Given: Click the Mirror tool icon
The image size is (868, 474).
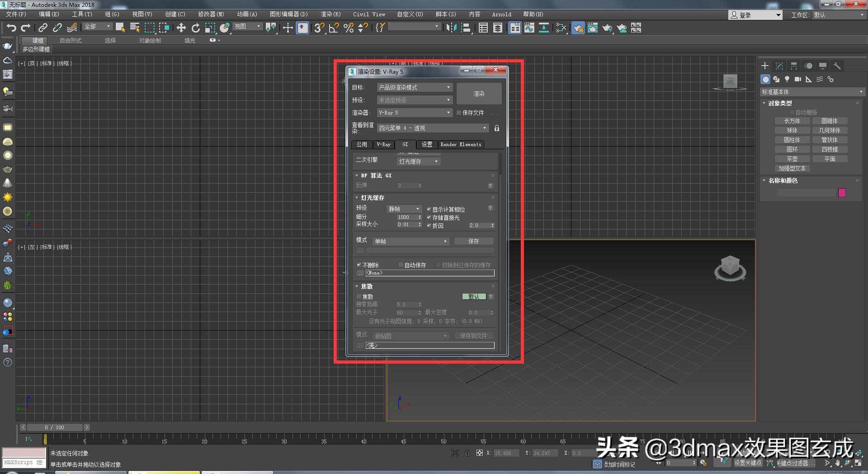Looking at the screenshot, I should (x=451, y=28).
